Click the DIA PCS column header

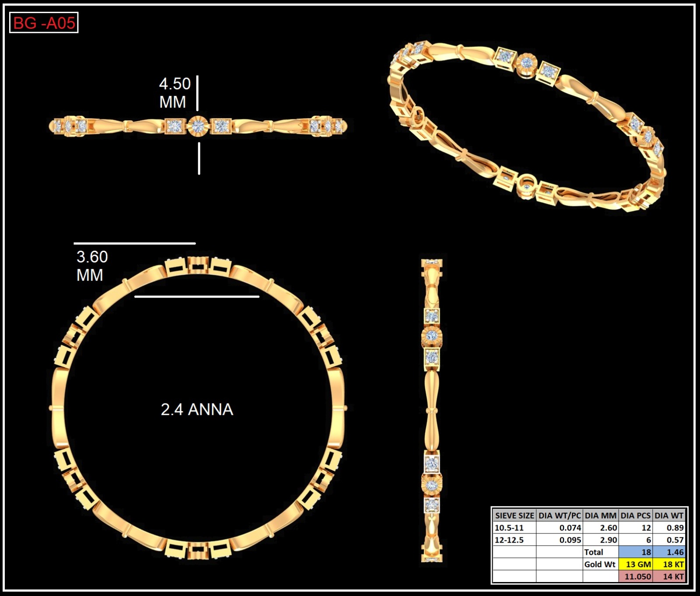[635, 515]
